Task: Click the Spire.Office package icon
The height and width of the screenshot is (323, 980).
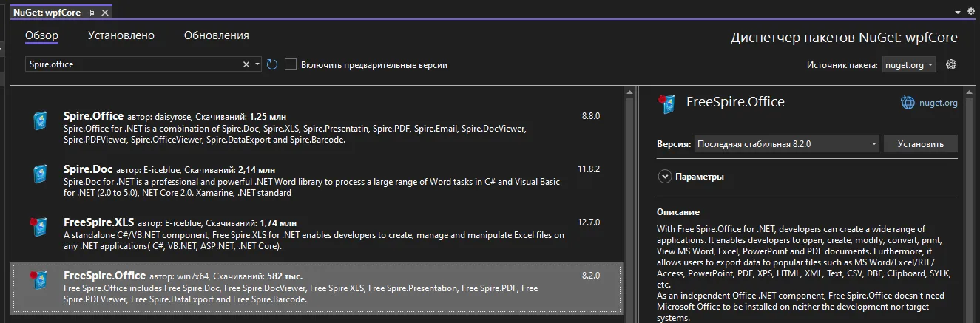Action: point(40,121)
